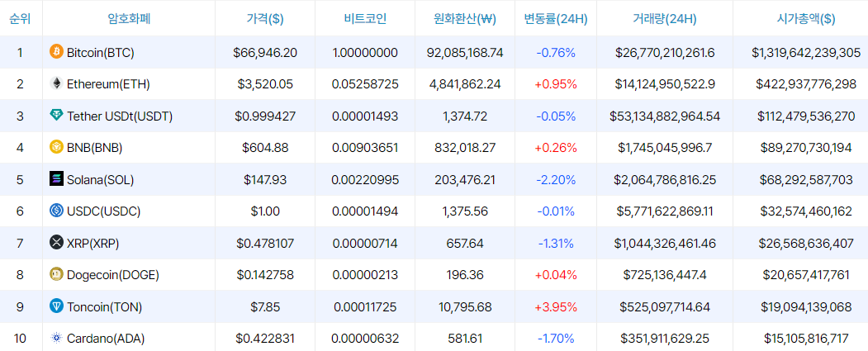This screenshot has height=351, width=868.
Task: Click the Ethereum diamond logo icon
Action: coord(56,84)
